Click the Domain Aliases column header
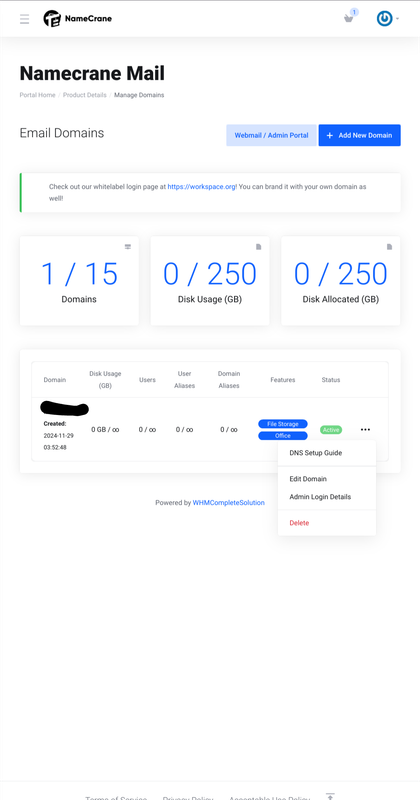420x800 pixels. pyautogui.click(x=229, y=380)
